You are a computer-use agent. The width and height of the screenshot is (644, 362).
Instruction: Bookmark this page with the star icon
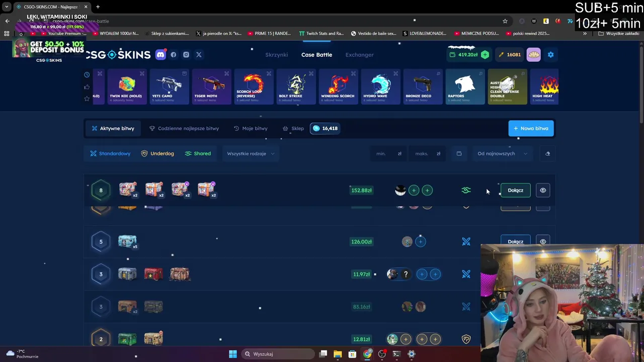[505, 21]
